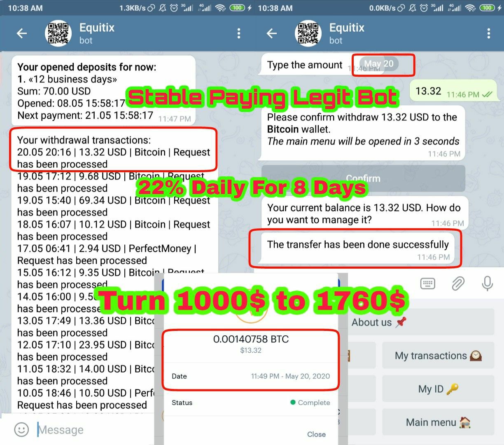
Task: Open the Equitix QR avatar in the left chat
Action: tap(58, 33)
